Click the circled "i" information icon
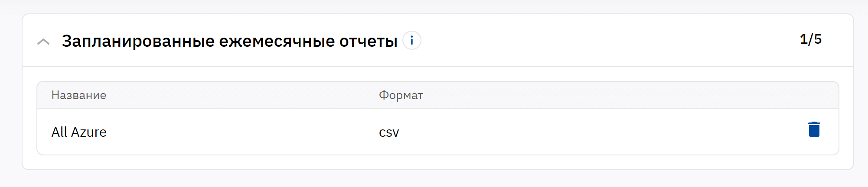Viewport: 868px width, 187px height. click(x=411, y=41)
